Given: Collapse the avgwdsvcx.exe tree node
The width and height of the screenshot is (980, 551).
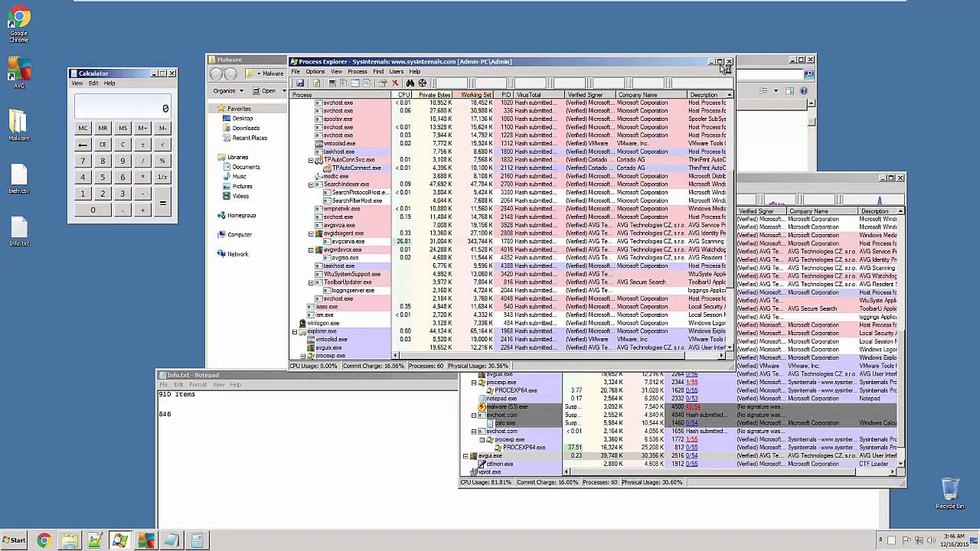Looking at the screenshot, I should tap(311, 249).
